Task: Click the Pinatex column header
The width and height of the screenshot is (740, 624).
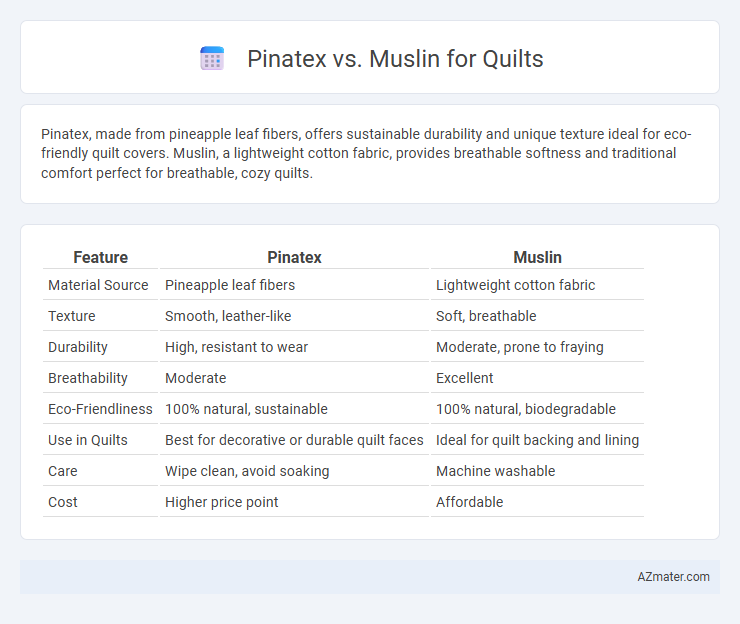Action: click(x=294, y=257)
